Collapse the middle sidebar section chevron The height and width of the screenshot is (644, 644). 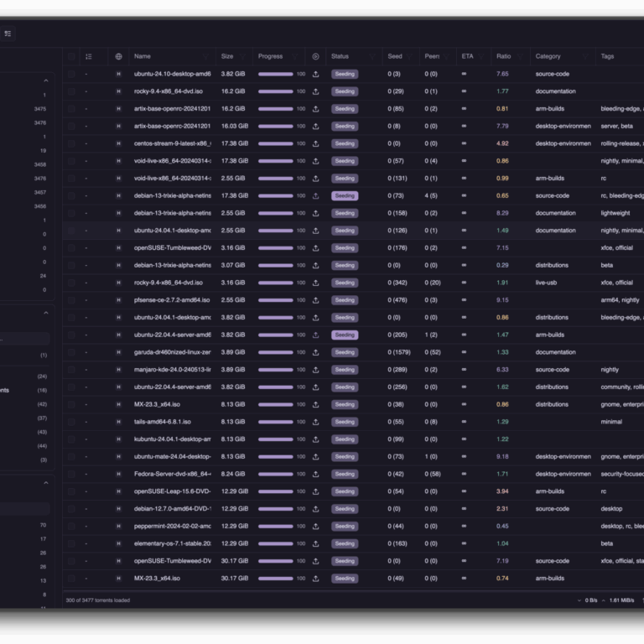pos(46,313)
